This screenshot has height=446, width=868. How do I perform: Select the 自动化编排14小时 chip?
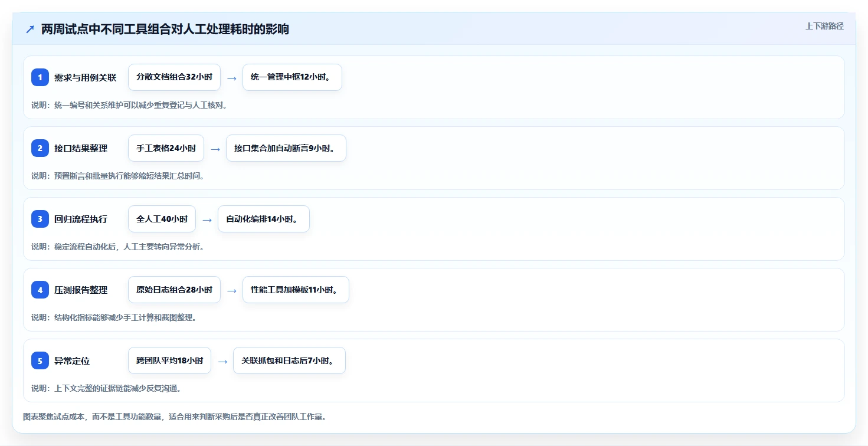[x=264, y=219]
